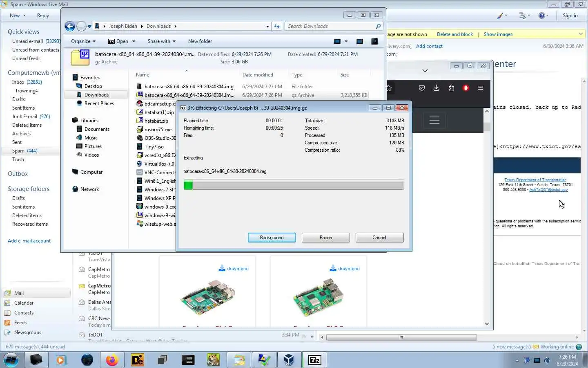The image size is (588, 368).
Task: Open Firefox extensions puzzle icon
Action: click(451, 88)
